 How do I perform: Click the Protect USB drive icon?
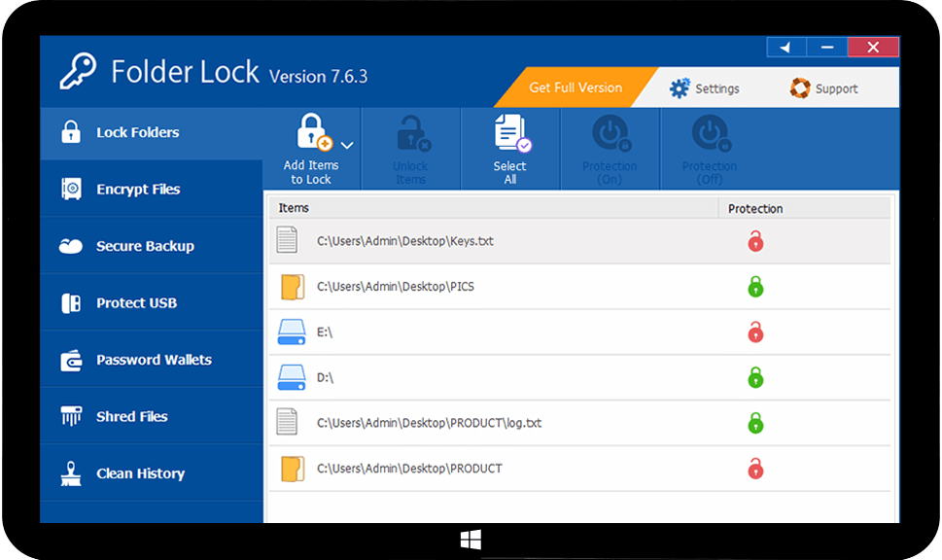click(x=71, y=302)
